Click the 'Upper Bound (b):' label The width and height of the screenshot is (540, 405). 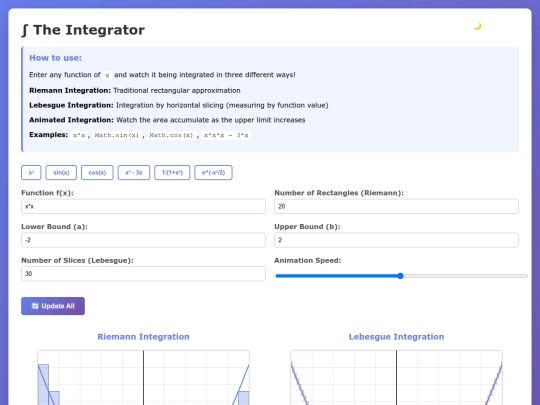coord(307,227)
